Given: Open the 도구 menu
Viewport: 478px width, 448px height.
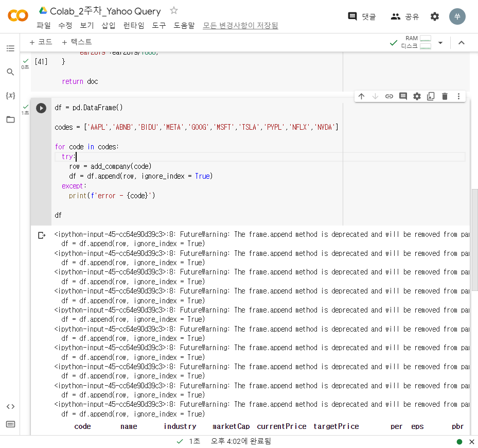Looking at the screenshot, I should click(159, 25).
